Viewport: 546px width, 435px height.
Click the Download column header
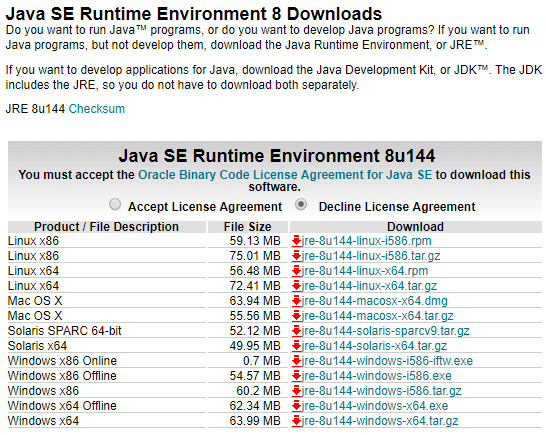pyautogui.click(x=416, y=227)
